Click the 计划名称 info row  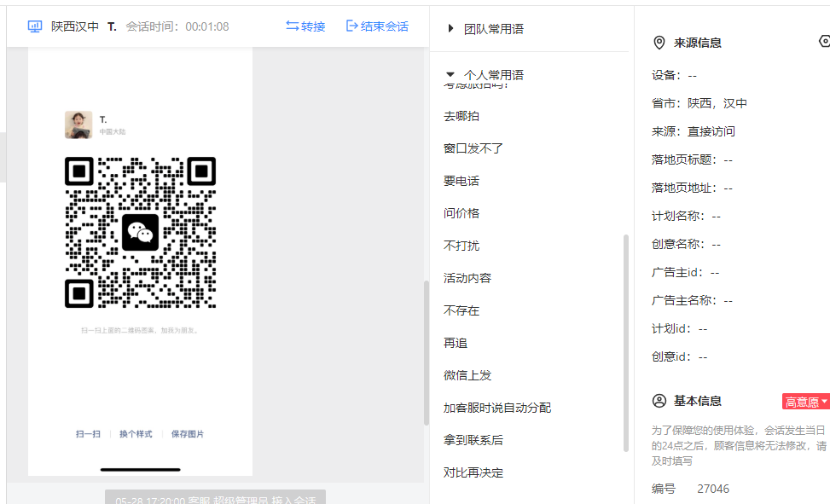tap(686, 216)
